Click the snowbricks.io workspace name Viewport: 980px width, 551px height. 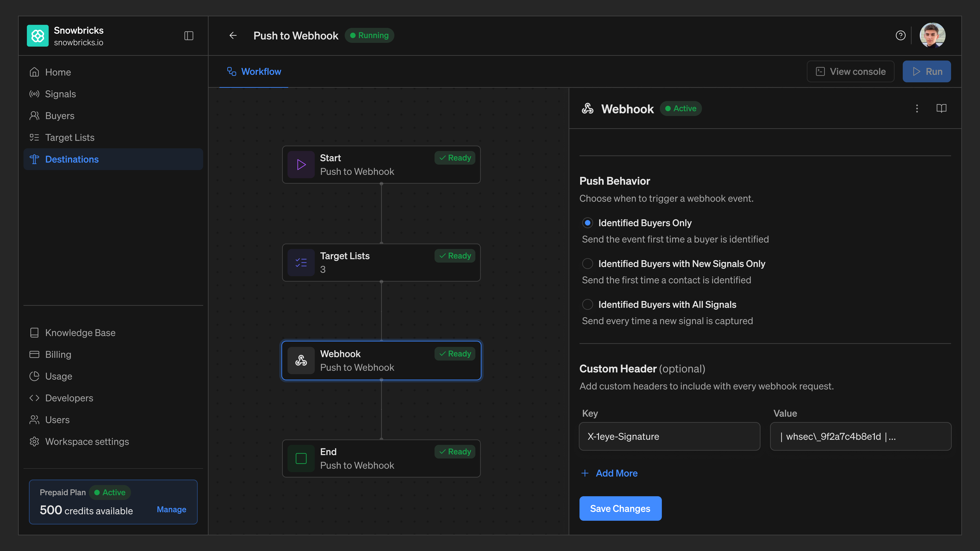pyautogui.click(x=78, y=43)
